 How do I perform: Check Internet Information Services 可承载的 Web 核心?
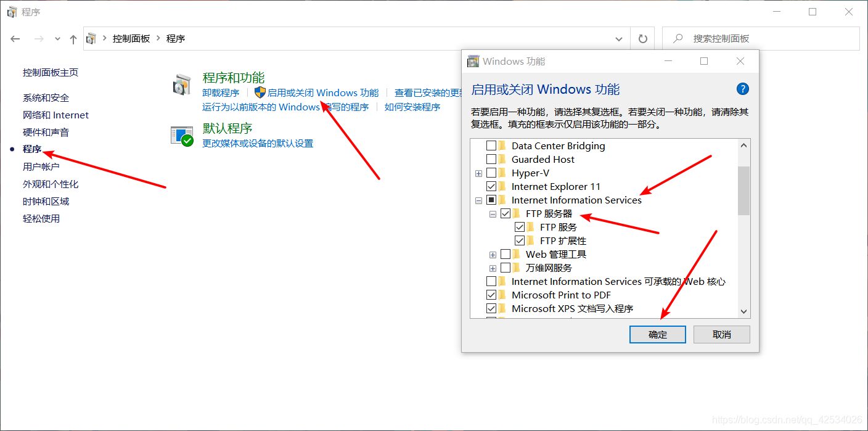[x=491, y=281]
